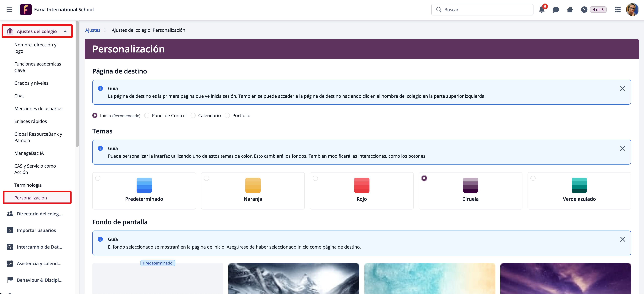Image resolution: width=644 pixels, height=294 pixels.
Task: Click the Ajustes breadcrumb link
Action: point(92,30)
